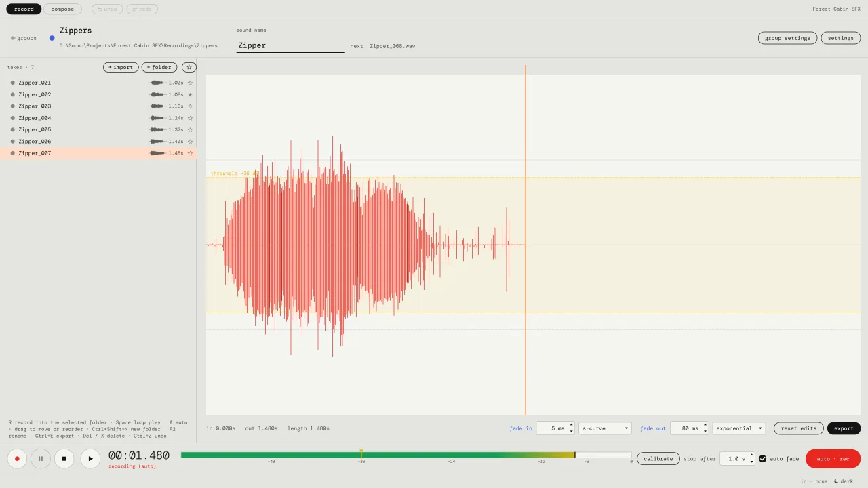
Task: Click import button
Action: coord(121,68)
